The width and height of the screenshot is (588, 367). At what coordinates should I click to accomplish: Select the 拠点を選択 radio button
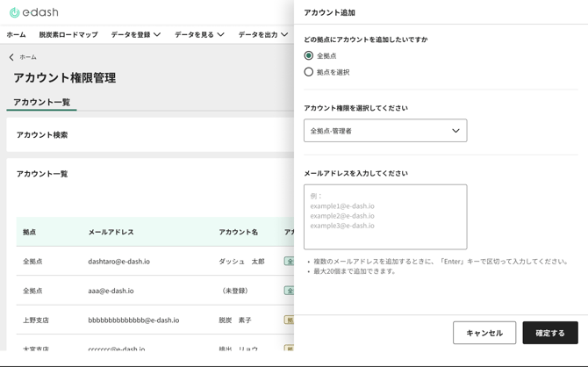pyautogui.click(x=309, y=72)
